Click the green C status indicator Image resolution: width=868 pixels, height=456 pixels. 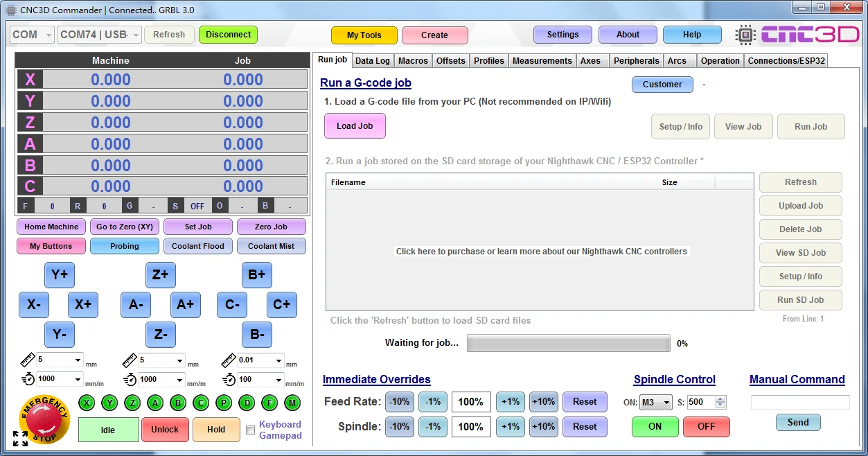click(201, 403)
